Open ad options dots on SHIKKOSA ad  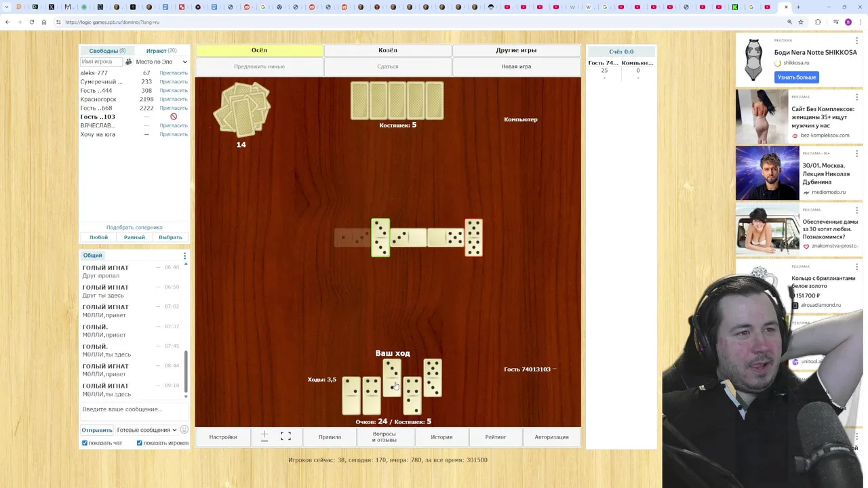click(856, 41)
